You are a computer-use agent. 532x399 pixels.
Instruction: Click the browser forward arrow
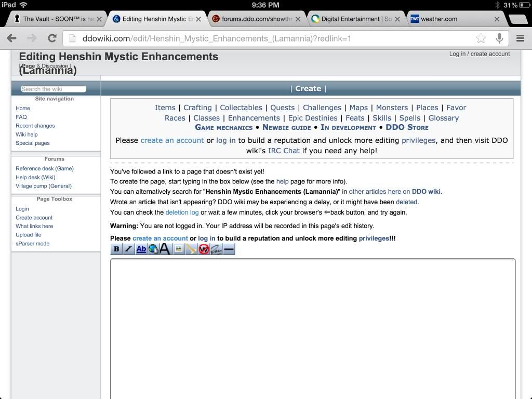(x=32, y=38)
